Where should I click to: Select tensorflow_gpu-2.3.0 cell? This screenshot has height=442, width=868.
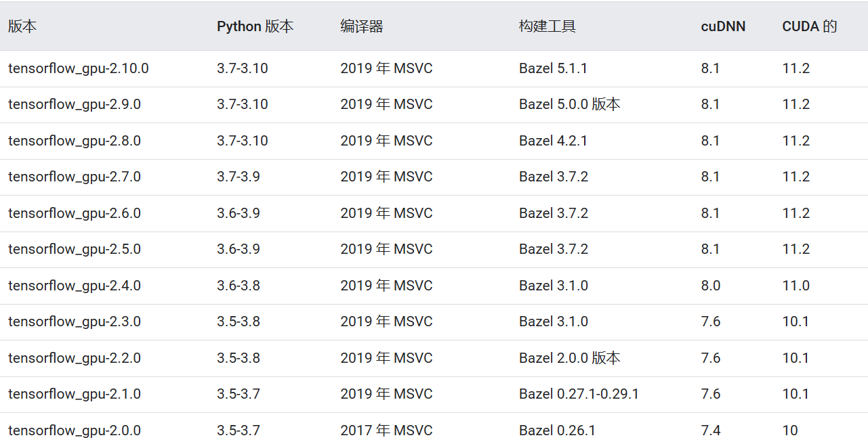[75, 322]
